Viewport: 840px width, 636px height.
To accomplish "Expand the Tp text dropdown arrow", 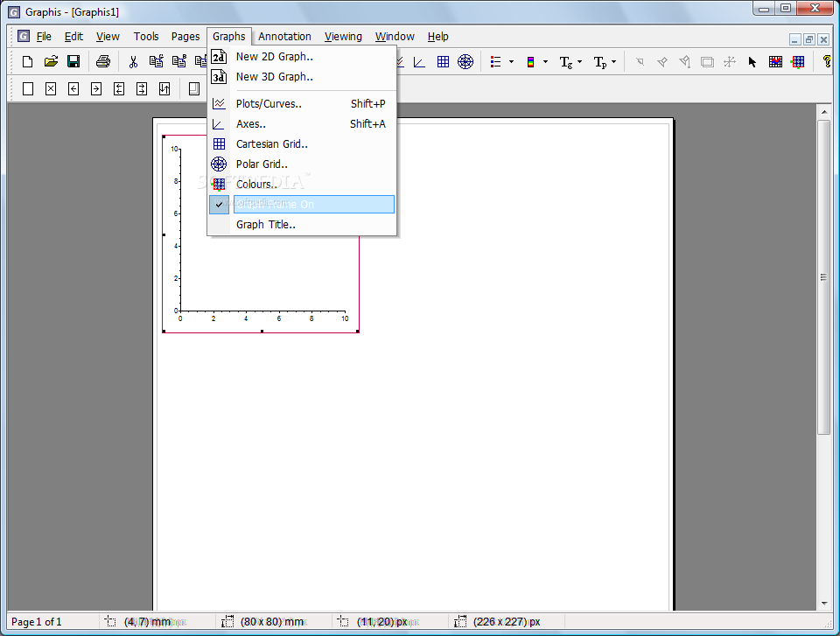I will coord(614,62).
